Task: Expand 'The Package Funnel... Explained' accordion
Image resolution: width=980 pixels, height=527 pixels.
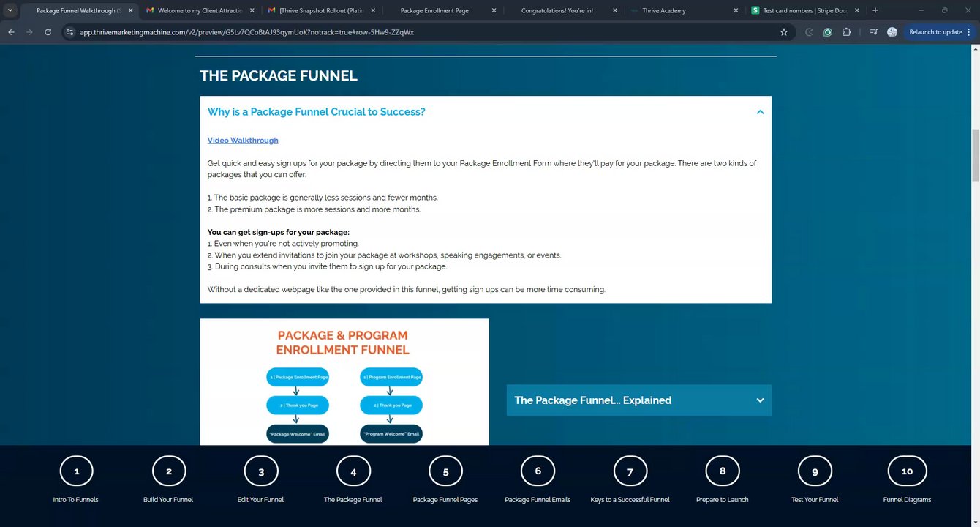Action: tap(638, 400)
